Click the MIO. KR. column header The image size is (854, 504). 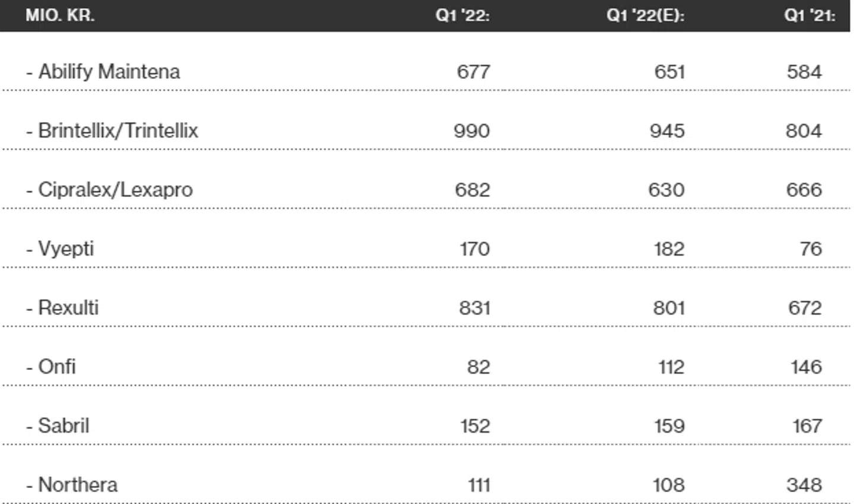(x=60, y=15)
